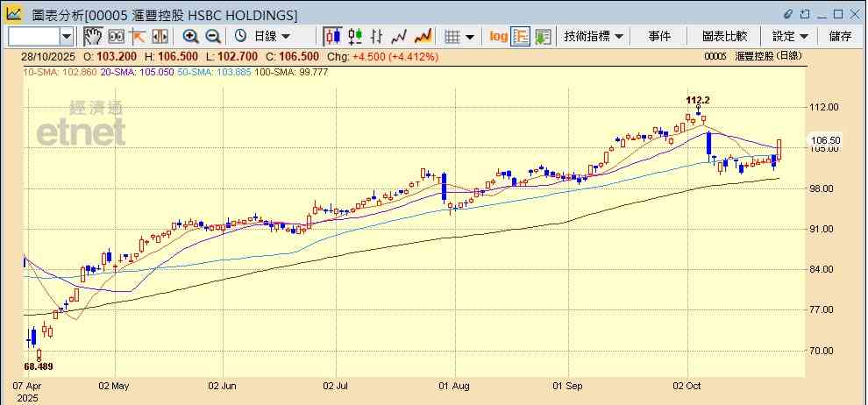Open the 設定 menu
The image size is (868, 405).
pyautogui.click(x=791, y=36)
